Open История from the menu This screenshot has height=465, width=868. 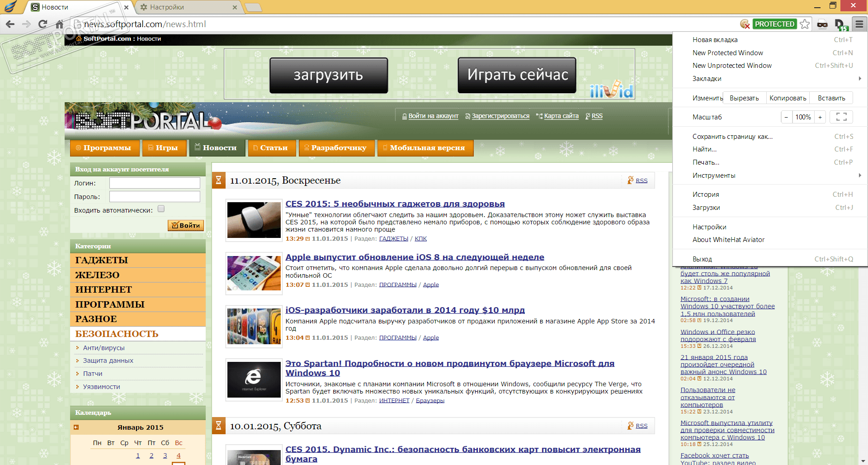[770, 195]
